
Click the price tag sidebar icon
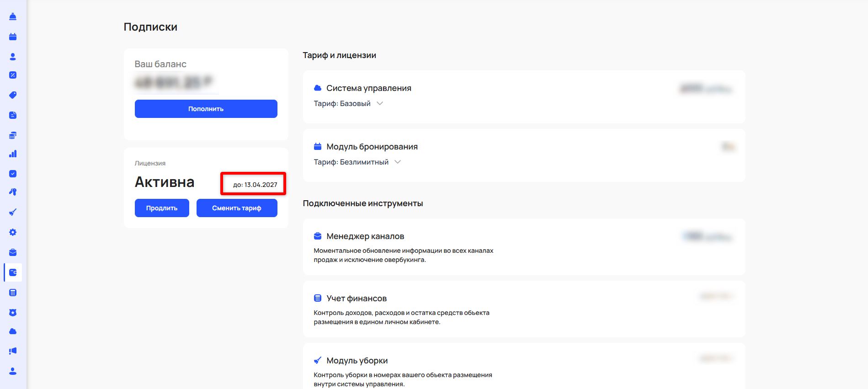click(13, 95)
